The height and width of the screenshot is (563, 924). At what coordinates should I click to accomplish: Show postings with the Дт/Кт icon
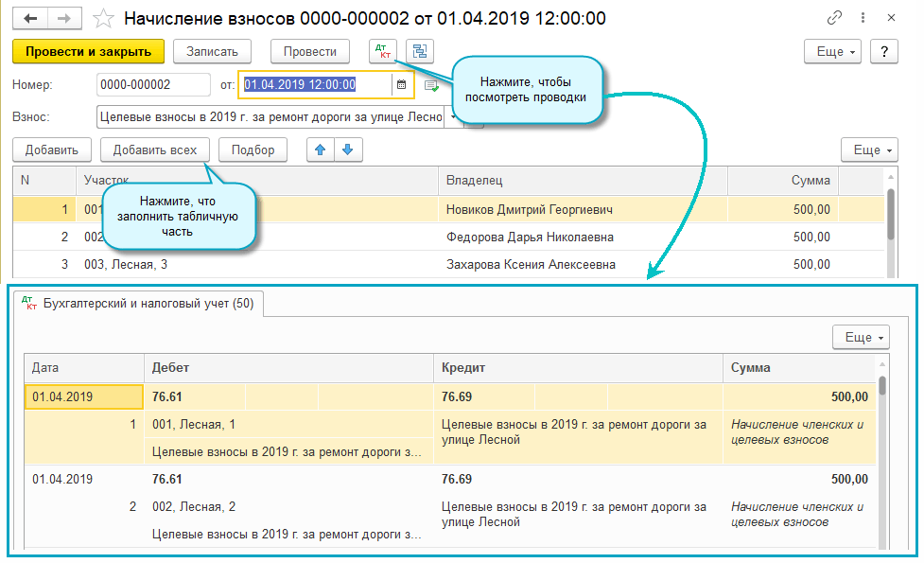383,51
